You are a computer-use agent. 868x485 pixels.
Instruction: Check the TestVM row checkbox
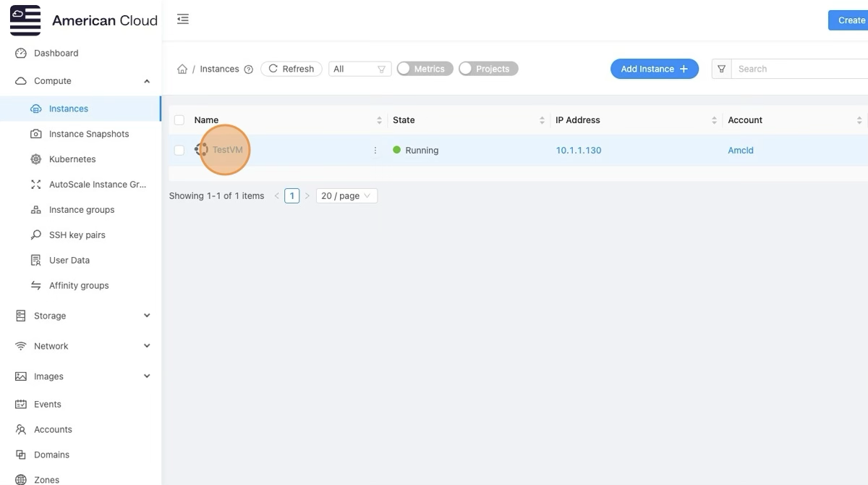click(x=179, y=151)
